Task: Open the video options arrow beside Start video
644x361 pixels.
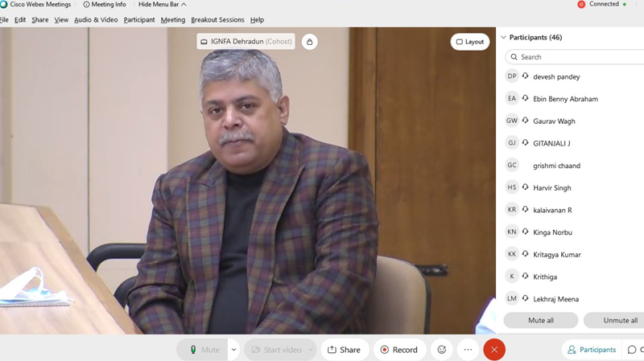Action: 310,350
